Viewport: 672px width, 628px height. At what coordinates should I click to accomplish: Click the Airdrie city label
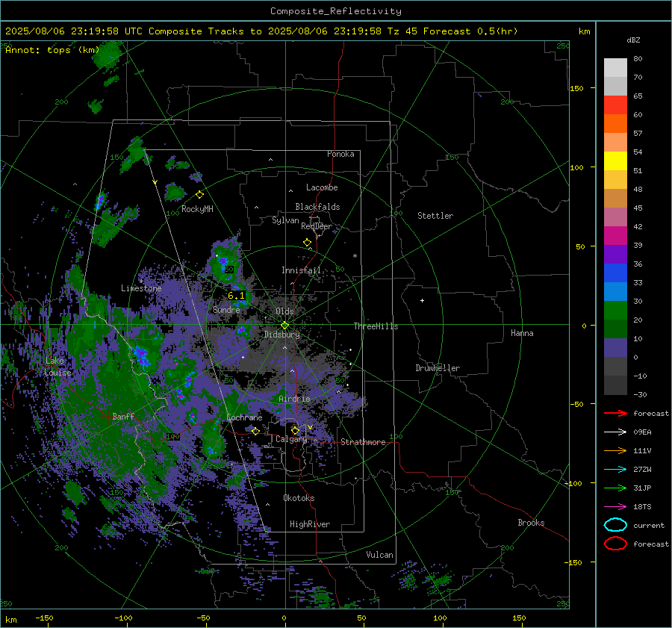pyautogui.click(x=294, y=399)
